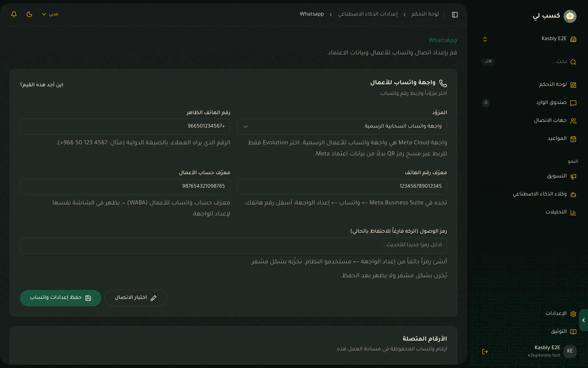Click the documentation book icon
Screen dimensions: 588x368
(573, 332)
